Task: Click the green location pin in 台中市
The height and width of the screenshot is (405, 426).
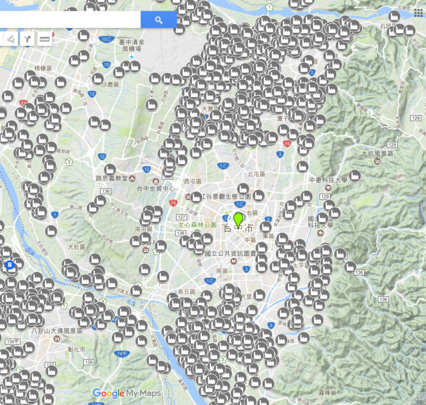Action: tap(238, 220)
